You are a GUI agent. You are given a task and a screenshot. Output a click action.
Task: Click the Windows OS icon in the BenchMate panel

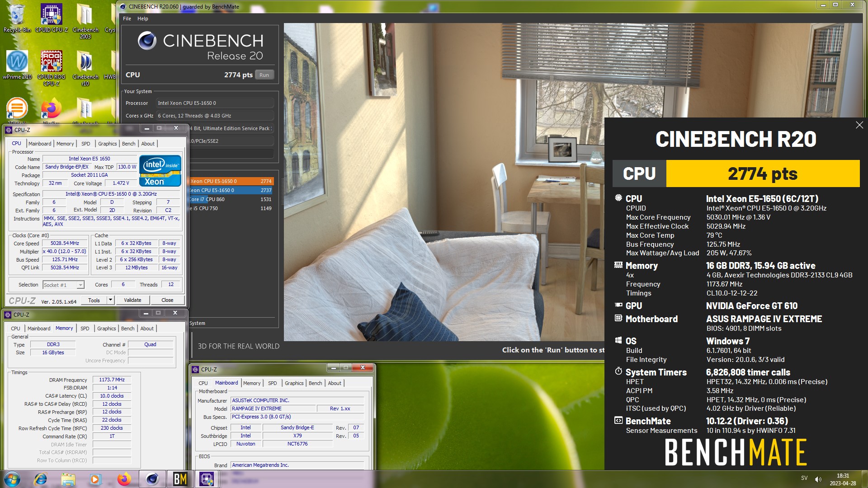point(618,340)
